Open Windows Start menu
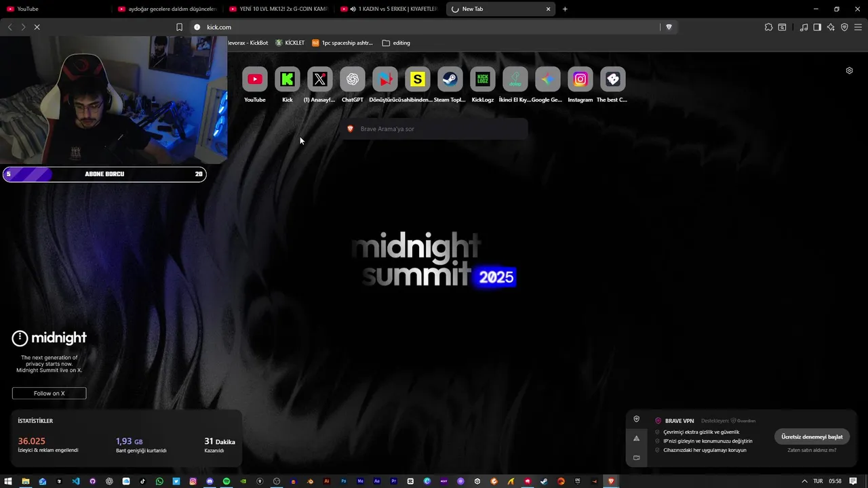The height and width of the screenshot is (488, 868). 9,481
